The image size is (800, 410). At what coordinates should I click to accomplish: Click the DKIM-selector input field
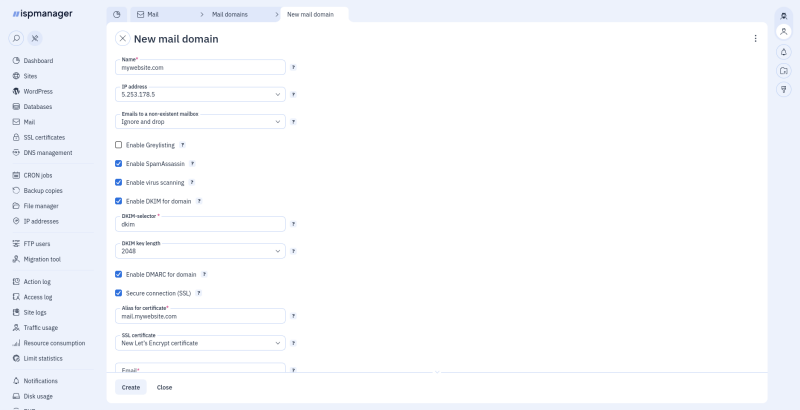pos(200,224)
